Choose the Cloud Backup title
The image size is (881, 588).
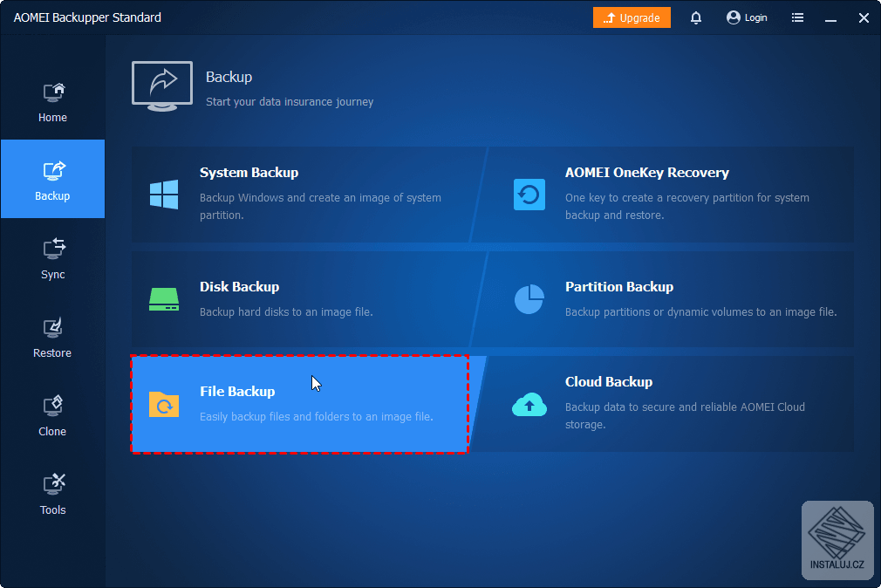[609, 382]
